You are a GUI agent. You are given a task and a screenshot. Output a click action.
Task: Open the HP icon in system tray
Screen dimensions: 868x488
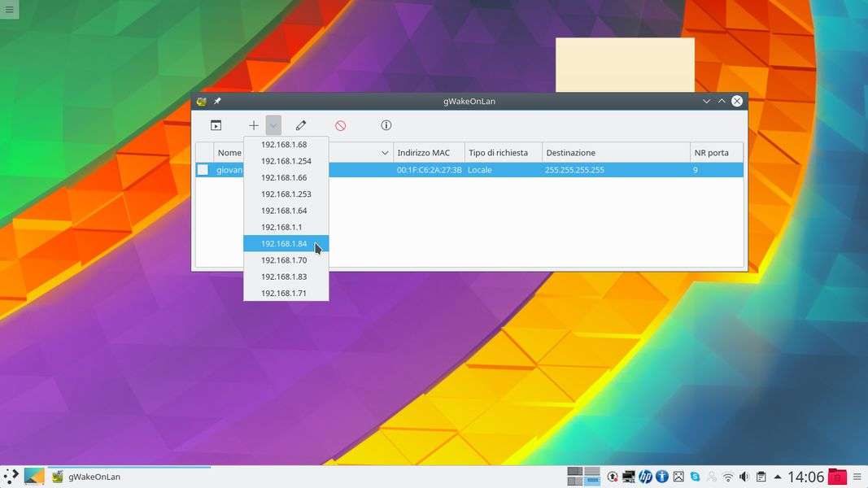pyautogui.click(x=645, y=477)
